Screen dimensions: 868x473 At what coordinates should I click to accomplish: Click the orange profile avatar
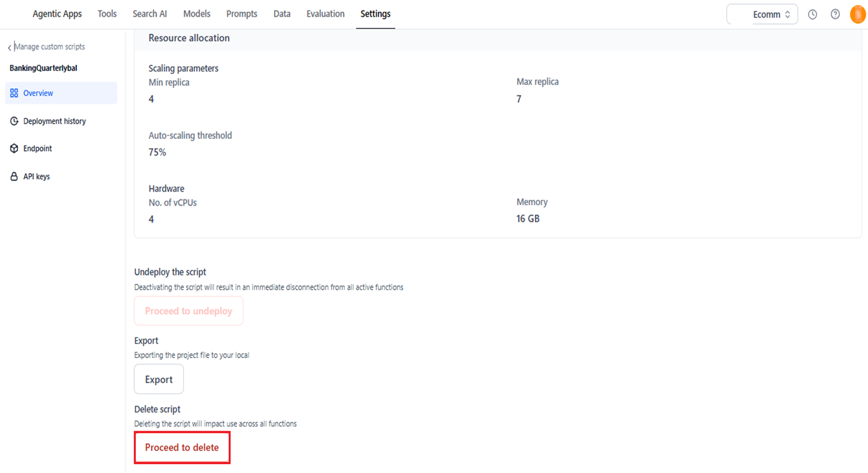click(857, 14)
